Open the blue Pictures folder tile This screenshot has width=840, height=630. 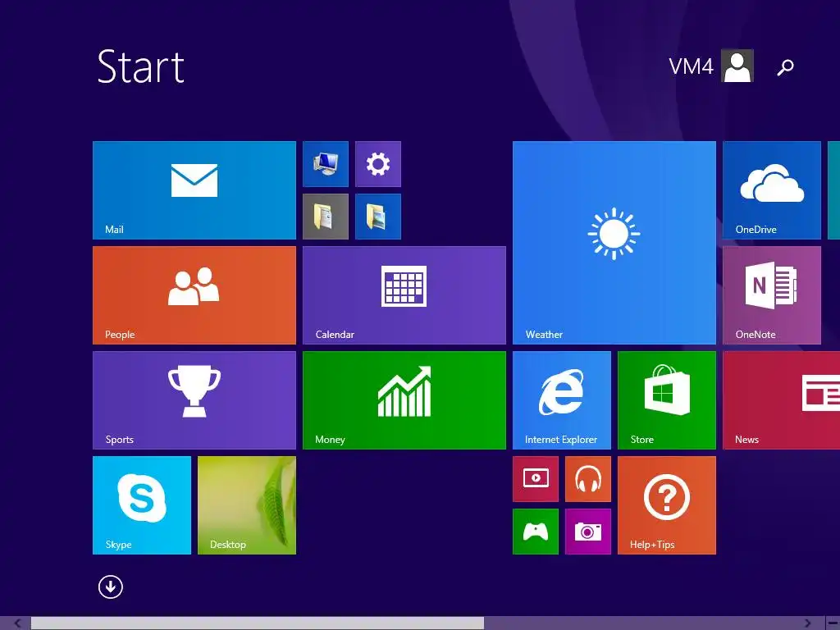click(377, 217)
